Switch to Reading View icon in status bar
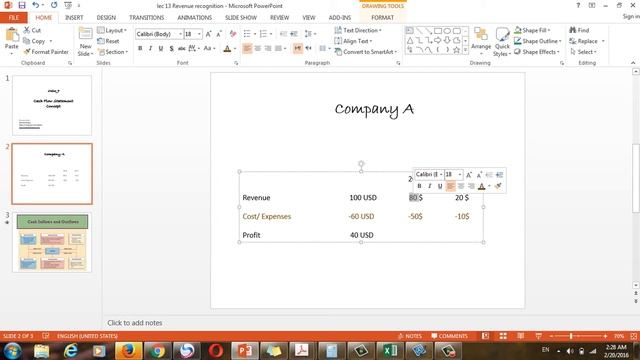 520,336
